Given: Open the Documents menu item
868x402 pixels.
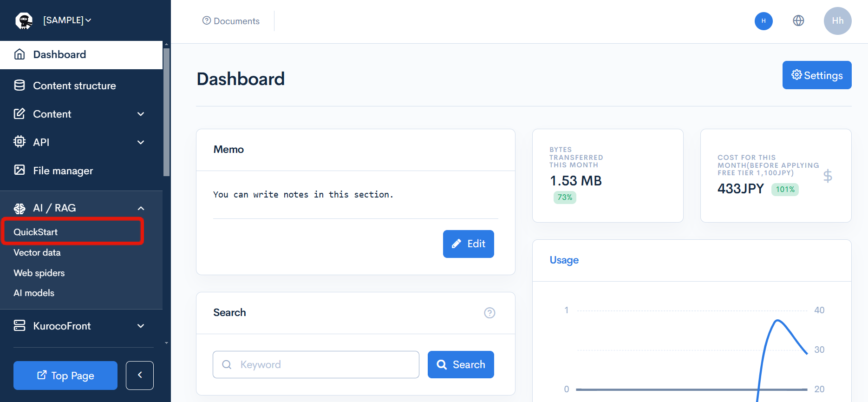Looking at the screenshot, I should pyautogui.click(x=231, y=21).
